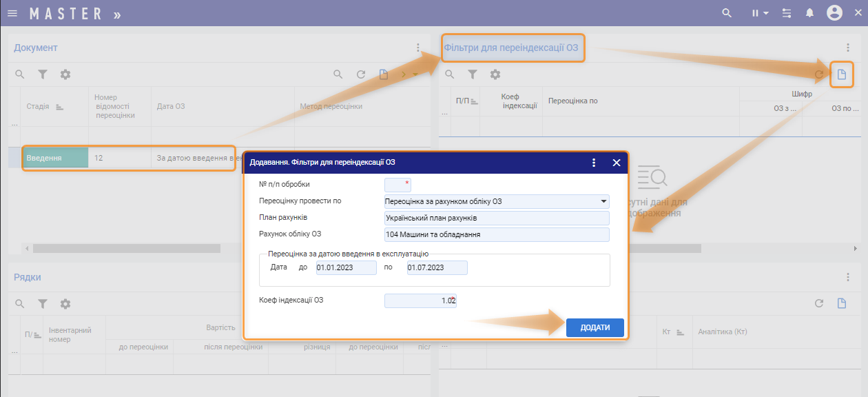
Task: Open notifications bell in the header
Action: point(810,13)
